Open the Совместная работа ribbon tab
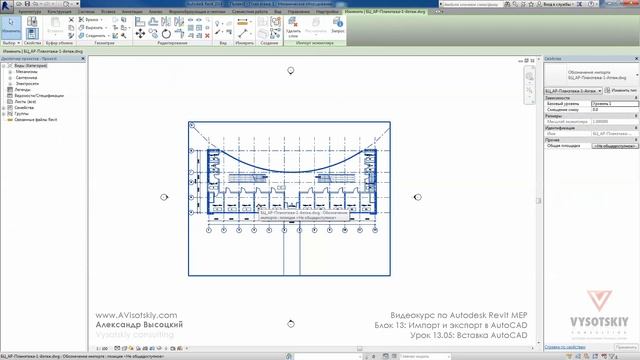Screen dimensions: 640x360 coord(250,12)
